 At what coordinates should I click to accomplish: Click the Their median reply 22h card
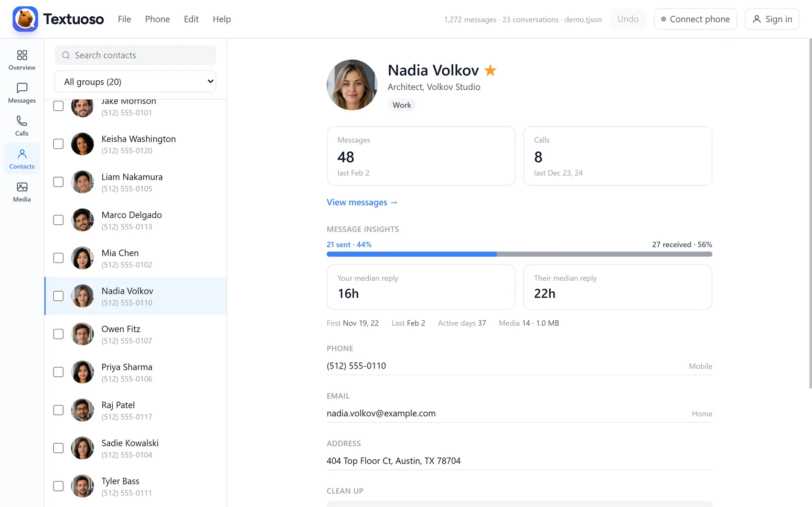(x=618, y=287)
